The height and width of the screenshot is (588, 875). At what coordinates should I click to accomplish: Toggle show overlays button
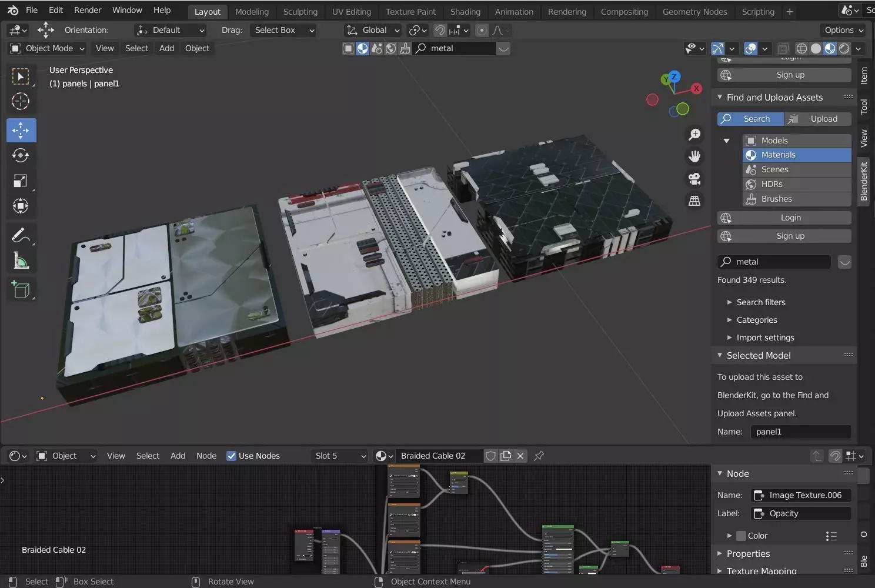(x=750, y=48)
